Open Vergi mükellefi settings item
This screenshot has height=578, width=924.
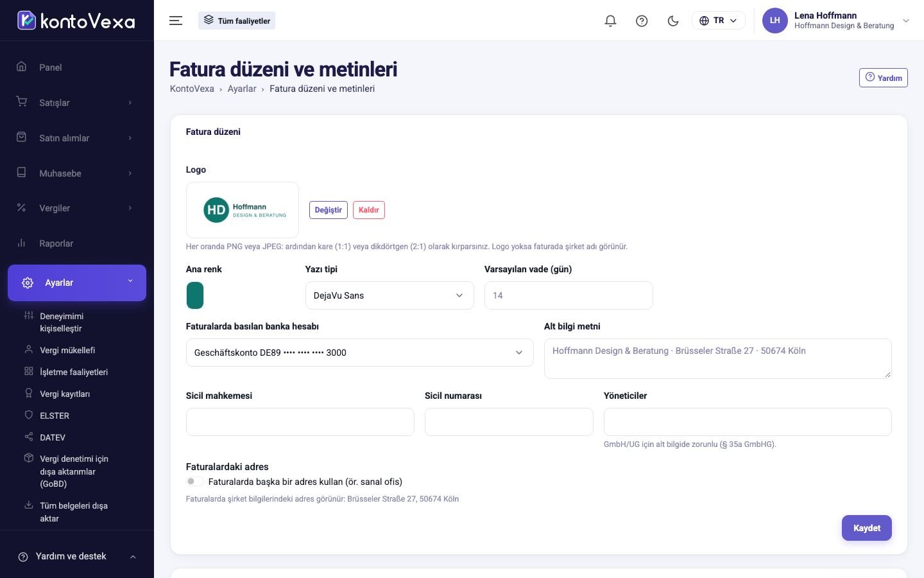coord(67,350)
